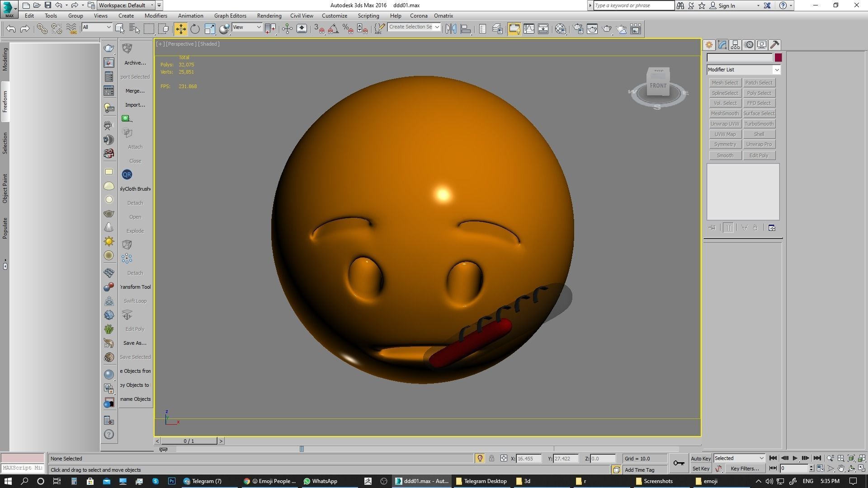The height and width of the screenshot is (488, 868).
Task: Open the Rendered Frame Window icon
Action: pyautogui.click(x=592, y=29)
